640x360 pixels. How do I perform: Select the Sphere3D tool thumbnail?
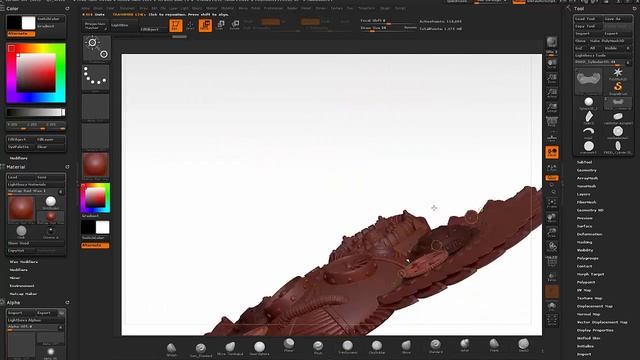click(x=588, y=104)
